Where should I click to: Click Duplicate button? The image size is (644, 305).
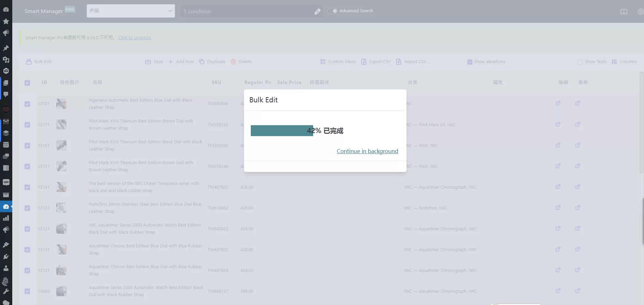tap(212, 62)
